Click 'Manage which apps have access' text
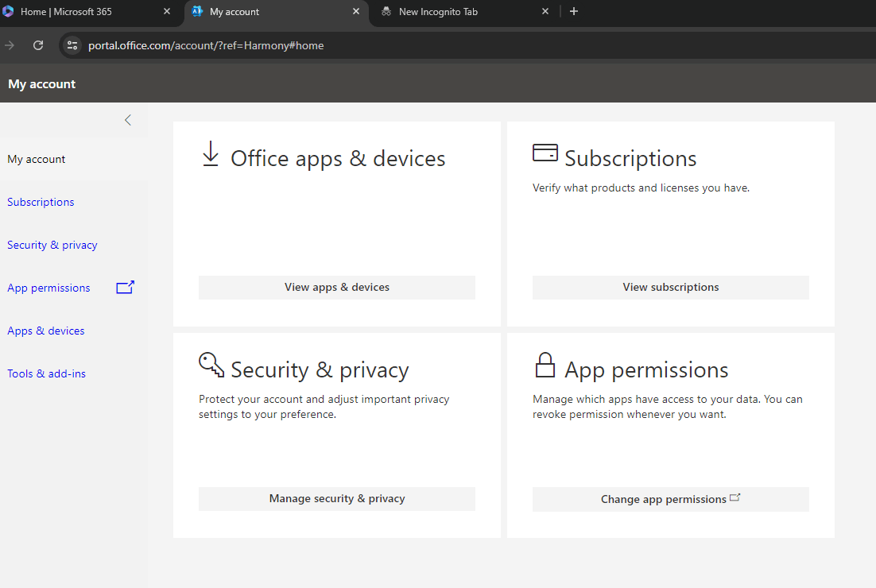 coord(668,407)
